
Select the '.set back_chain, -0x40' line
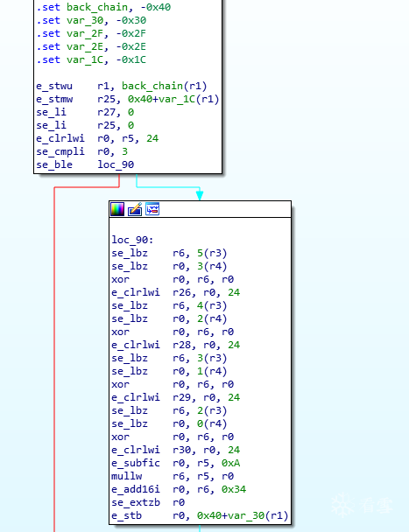click(x=103, y=7)
